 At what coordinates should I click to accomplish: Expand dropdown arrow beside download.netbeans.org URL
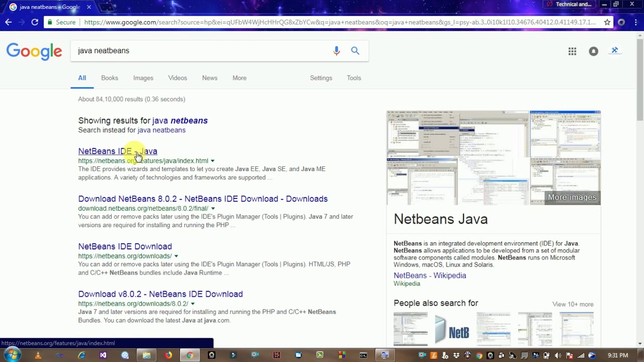click(x=213, y=209)
